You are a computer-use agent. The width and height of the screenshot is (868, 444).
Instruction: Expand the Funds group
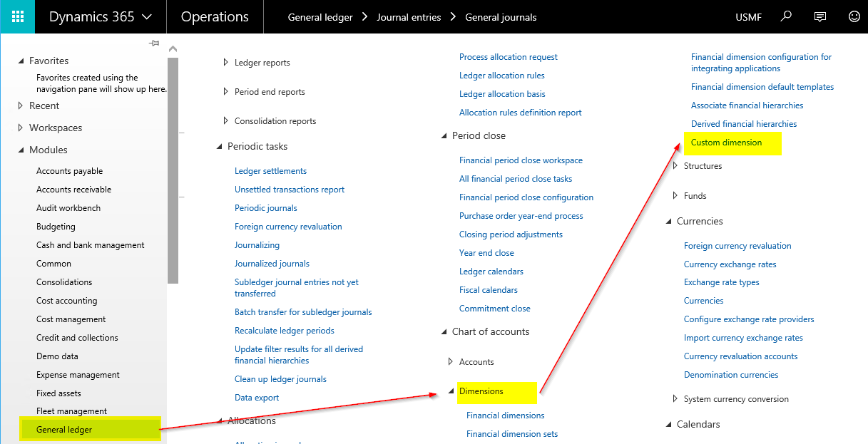(675, 196)
